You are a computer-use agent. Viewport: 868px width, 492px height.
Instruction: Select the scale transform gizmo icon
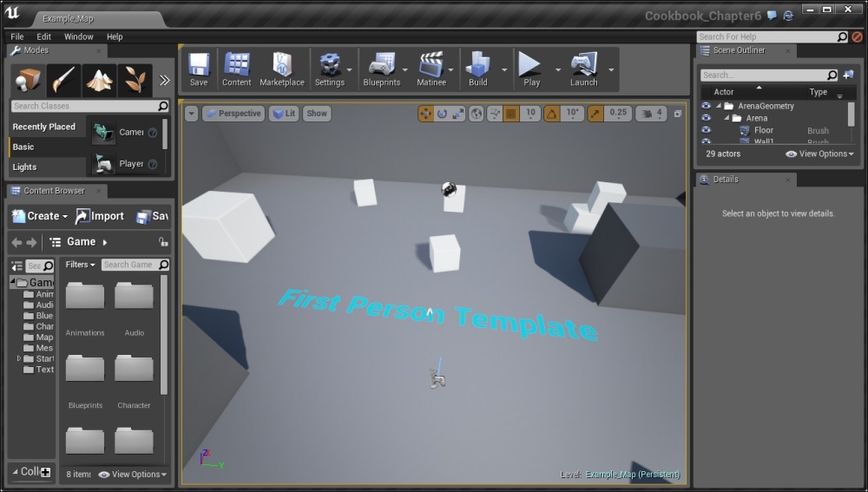[x=457, y=114]
